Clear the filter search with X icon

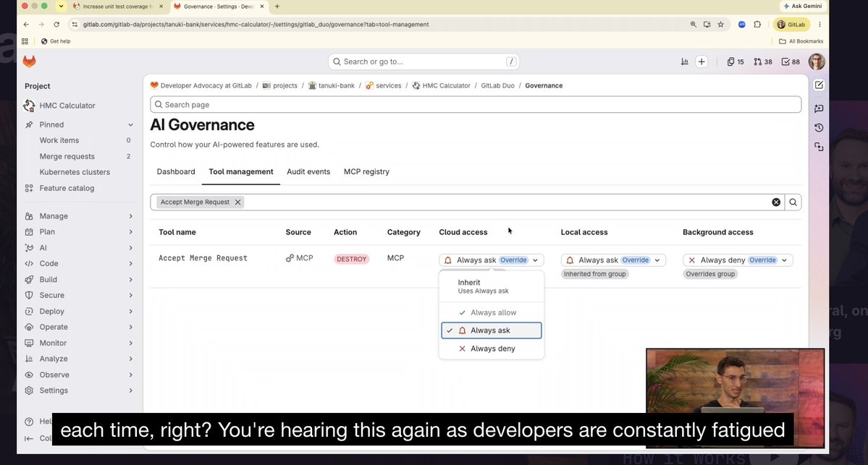click(776, 202)
